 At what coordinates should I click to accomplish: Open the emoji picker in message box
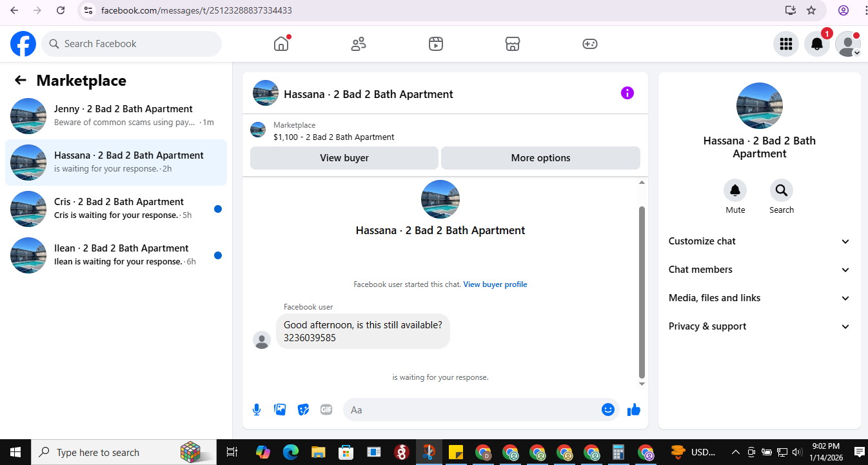click(608, 410)
